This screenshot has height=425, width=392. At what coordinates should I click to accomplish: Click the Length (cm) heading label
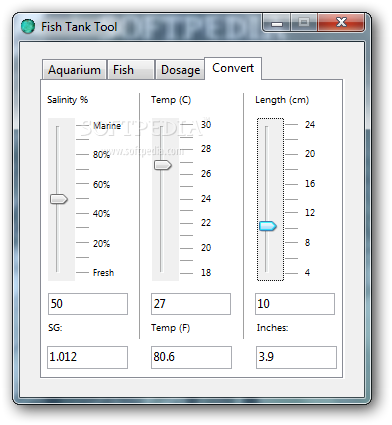282,100
